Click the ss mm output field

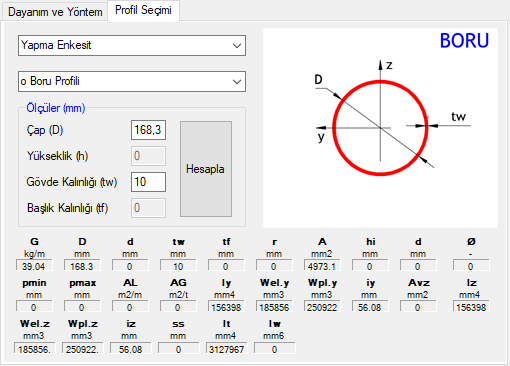coord(178,348)
